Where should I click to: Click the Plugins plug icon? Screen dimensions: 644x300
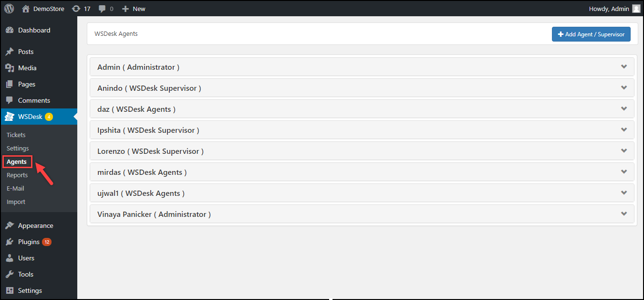pos(9,242)
